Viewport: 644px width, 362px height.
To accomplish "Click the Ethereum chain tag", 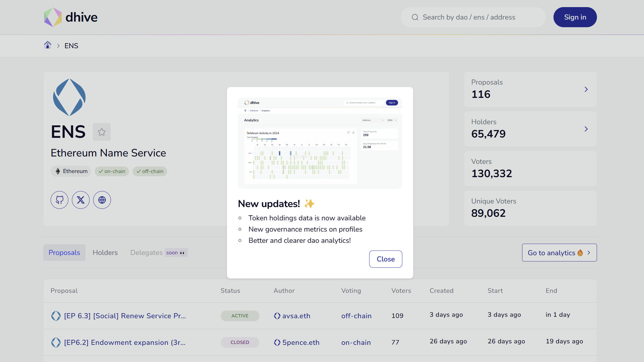I will [x=71, y=171].
